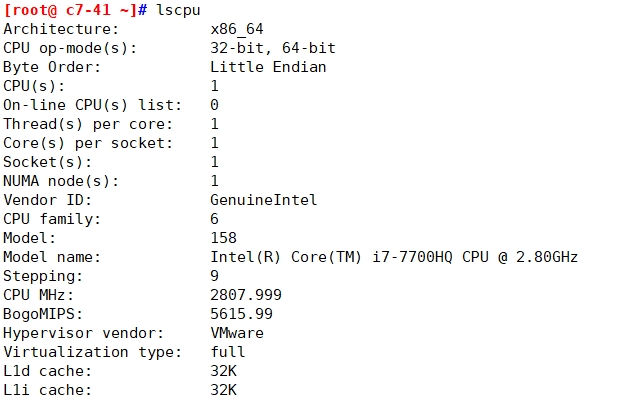Click the On-line CPU(s) list: label
The width and height of the screenshot is (637, 399).
[x=92, y=105]
